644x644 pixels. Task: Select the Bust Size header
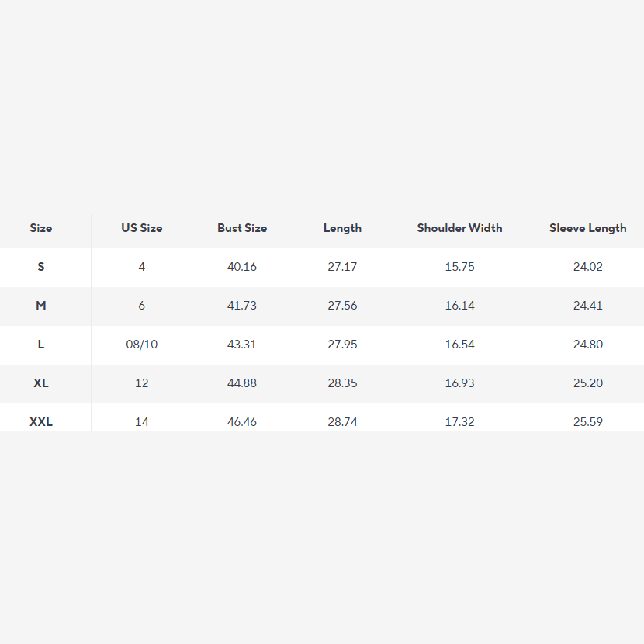(242, 228)
